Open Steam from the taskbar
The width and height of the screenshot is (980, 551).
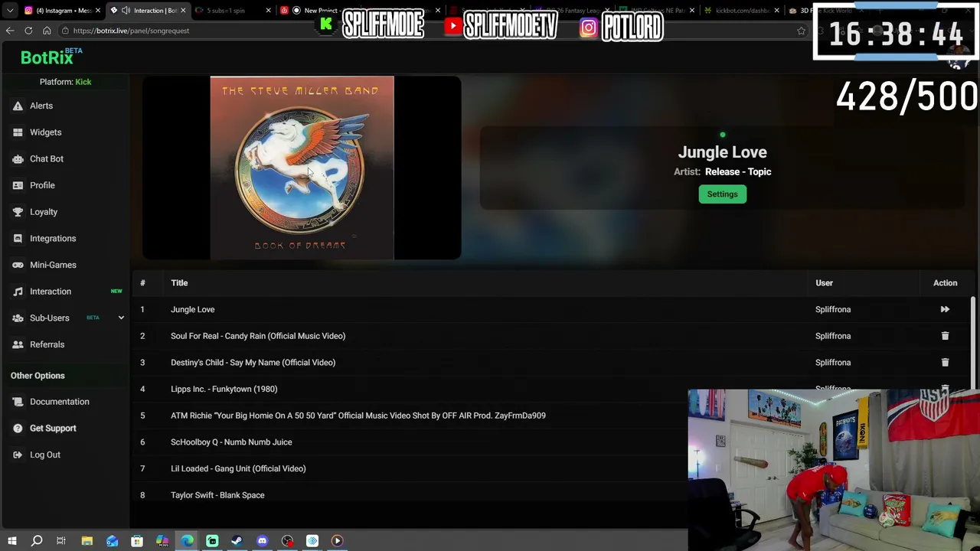click(x=237, y=541)
